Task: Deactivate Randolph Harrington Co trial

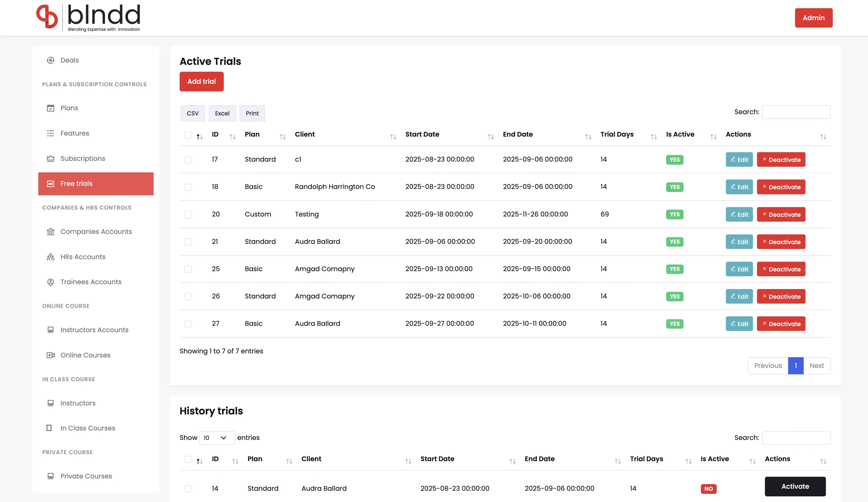Action: pyautogui.click(x=781, y=187)
